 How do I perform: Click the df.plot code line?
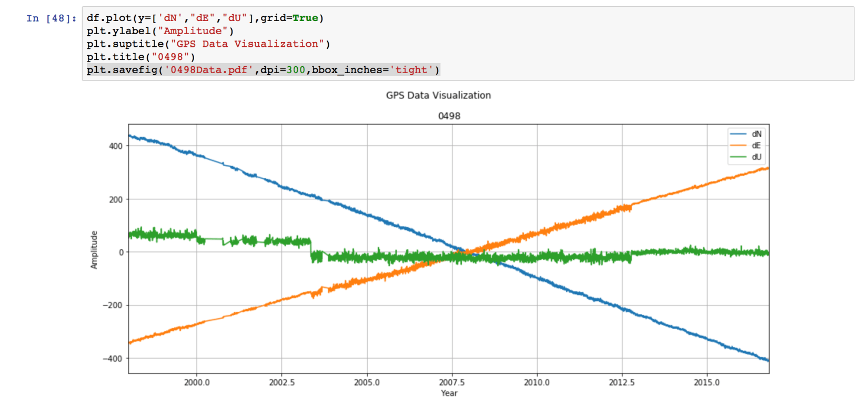point(205,18)
